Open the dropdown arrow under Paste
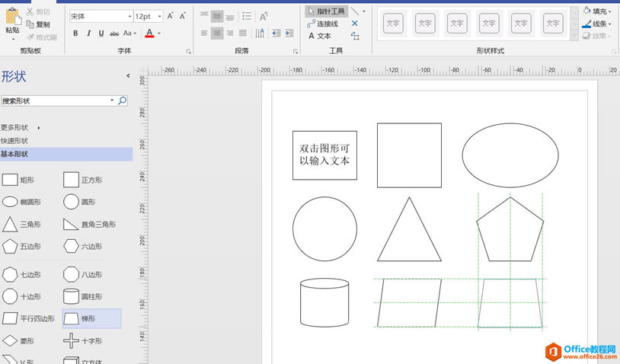The width and height of the screenshot is (620, 364). coord(13,39)
